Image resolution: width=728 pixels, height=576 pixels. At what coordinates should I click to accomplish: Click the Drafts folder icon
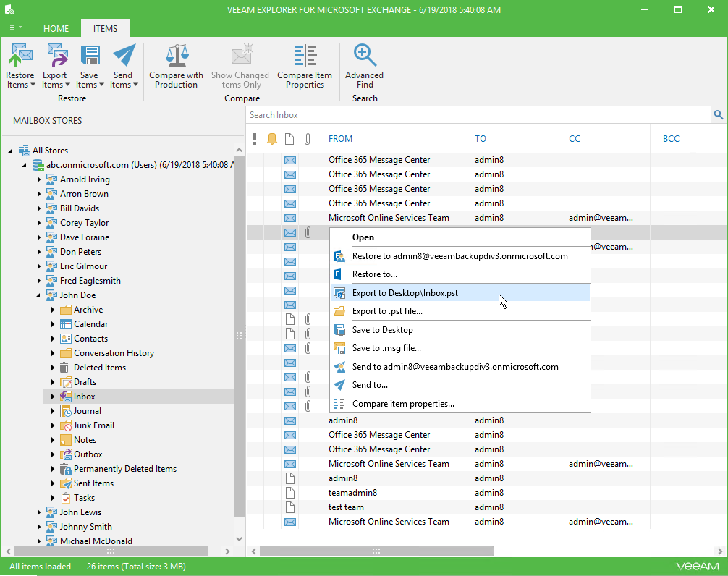click(65, 382)
